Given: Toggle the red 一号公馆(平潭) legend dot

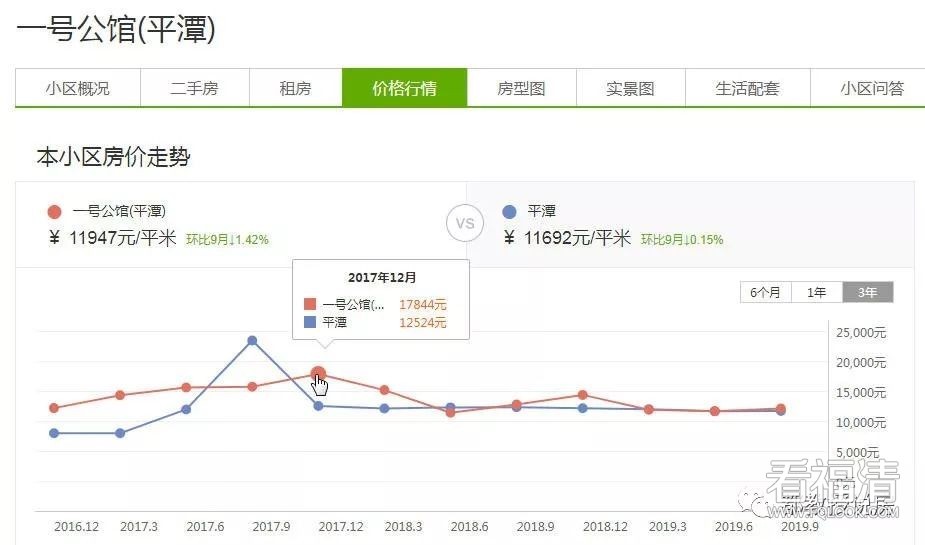Looking at the screenshot, I should 55,212.
